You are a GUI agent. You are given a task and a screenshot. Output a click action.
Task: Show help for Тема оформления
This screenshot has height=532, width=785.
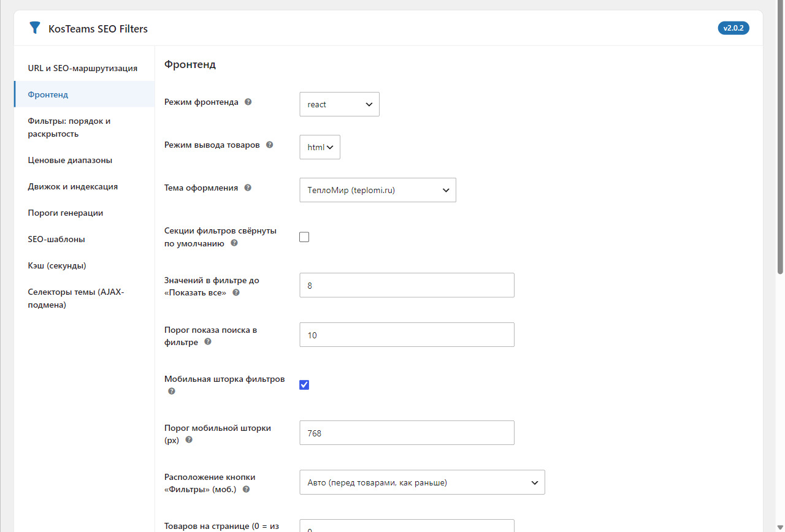248,188
